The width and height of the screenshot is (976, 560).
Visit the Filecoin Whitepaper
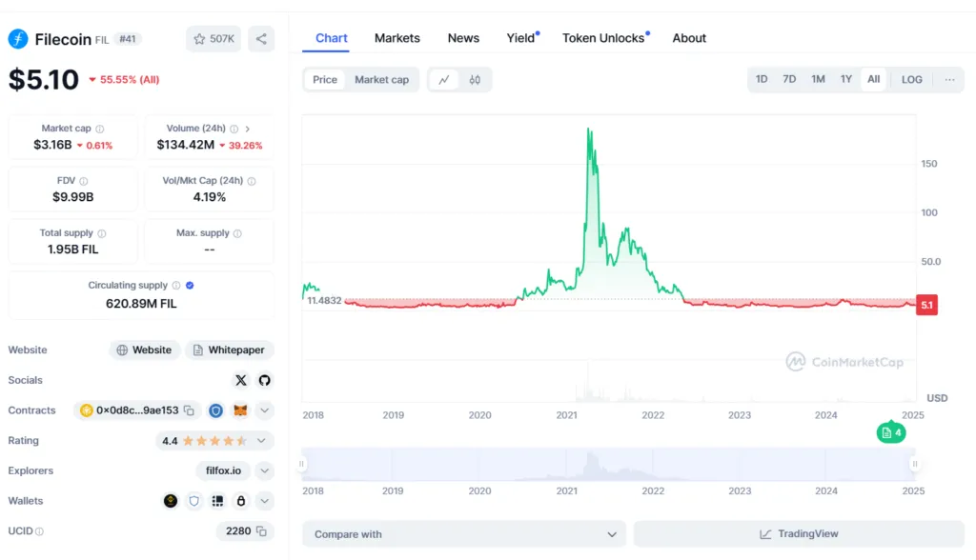(229, 350)
